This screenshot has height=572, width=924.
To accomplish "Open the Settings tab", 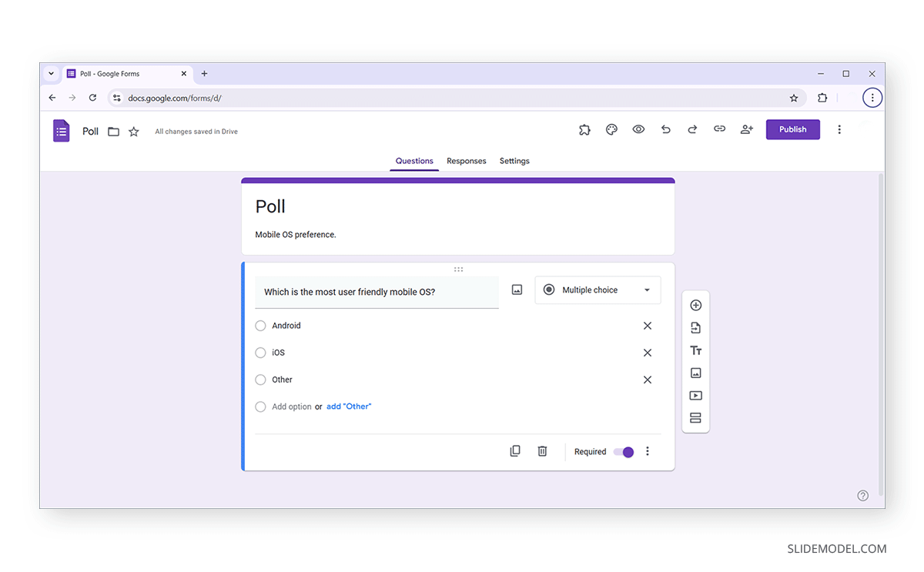I will point(514,161).
